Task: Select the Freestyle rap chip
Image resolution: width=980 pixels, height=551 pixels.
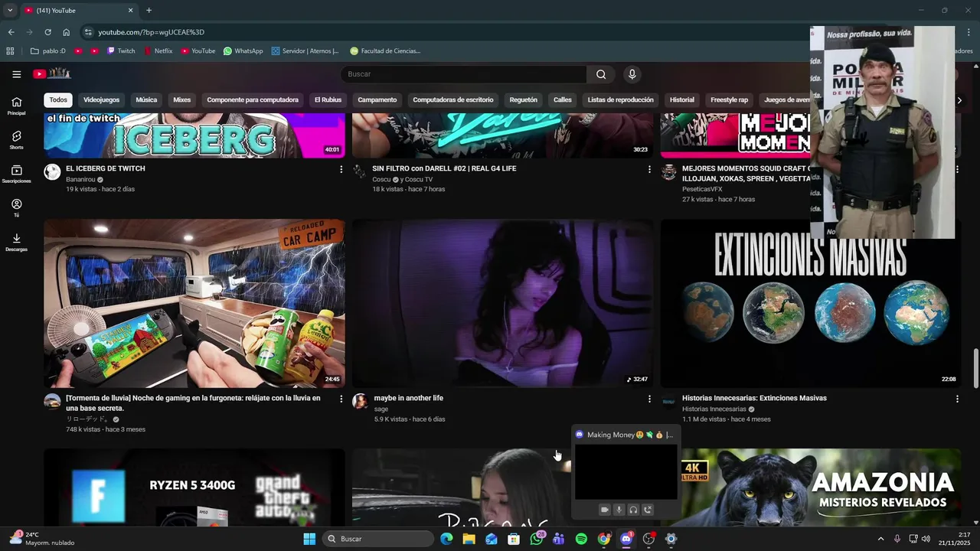Action: 729,100
